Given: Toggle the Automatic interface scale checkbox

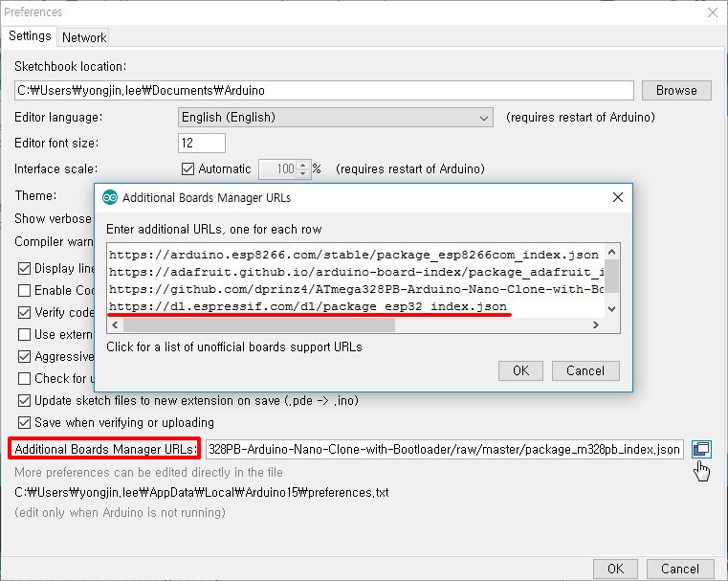Looking at the screenshot, I should pos(188,168).
